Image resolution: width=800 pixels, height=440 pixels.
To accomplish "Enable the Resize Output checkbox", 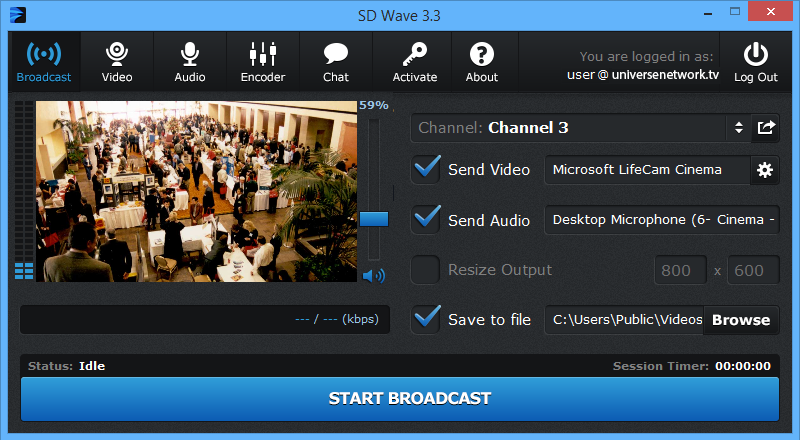I will coord(426,270).
